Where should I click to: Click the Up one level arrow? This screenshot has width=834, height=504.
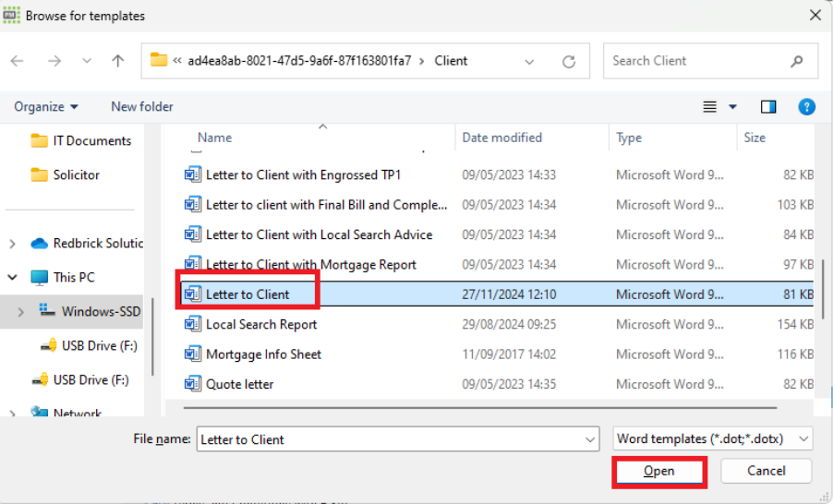[117, 61]
